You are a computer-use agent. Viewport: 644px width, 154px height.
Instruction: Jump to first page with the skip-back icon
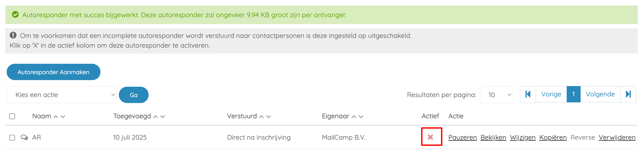(x=528, y=94)
